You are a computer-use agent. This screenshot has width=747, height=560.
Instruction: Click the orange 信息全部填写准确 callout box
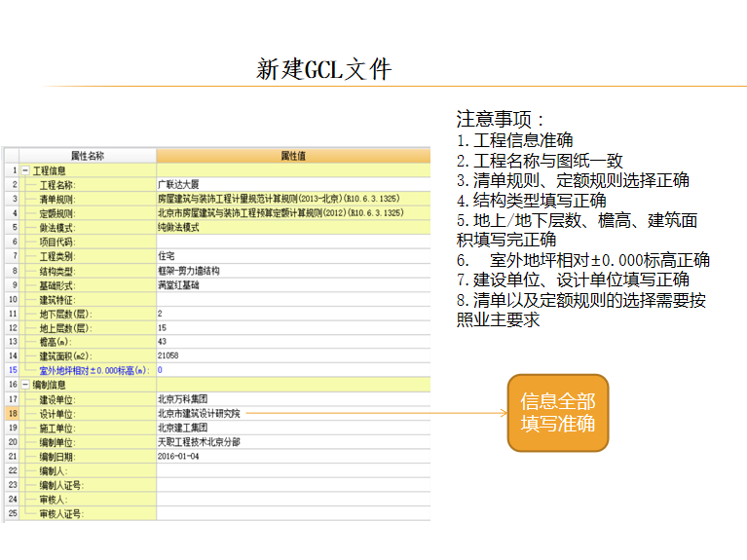(x=557, y=413)
